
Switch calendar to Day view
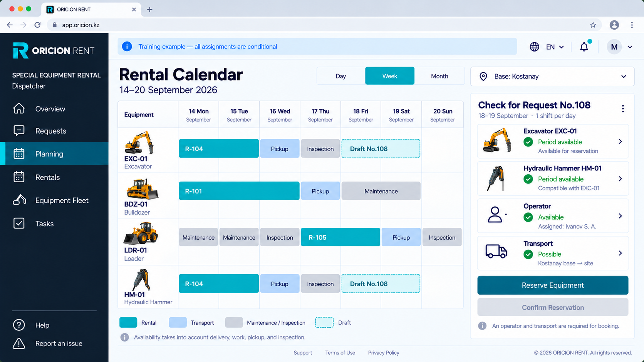341,76
